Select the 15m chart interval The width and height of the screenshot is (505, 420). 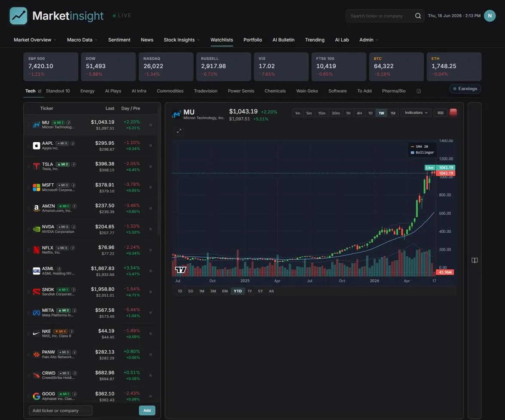[x=321, y=113]
